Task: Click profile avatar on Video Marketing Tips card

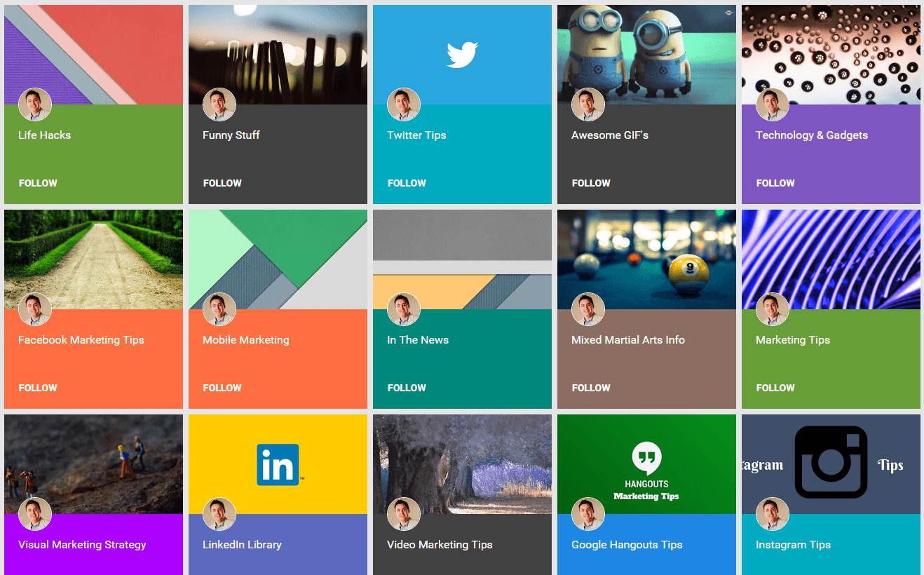Action: (404, 514)
